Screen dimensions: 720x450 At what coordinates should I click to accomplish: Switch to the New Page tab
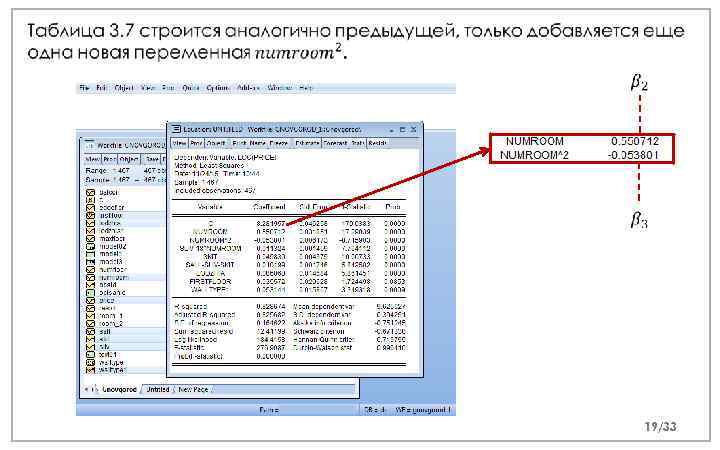point(193,389)
